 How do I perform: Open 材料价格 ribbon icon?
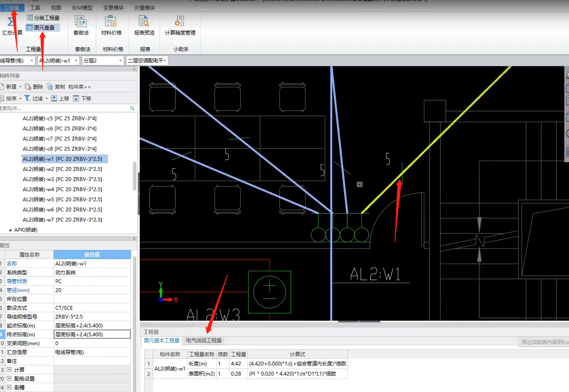click(x=111, y=25)
